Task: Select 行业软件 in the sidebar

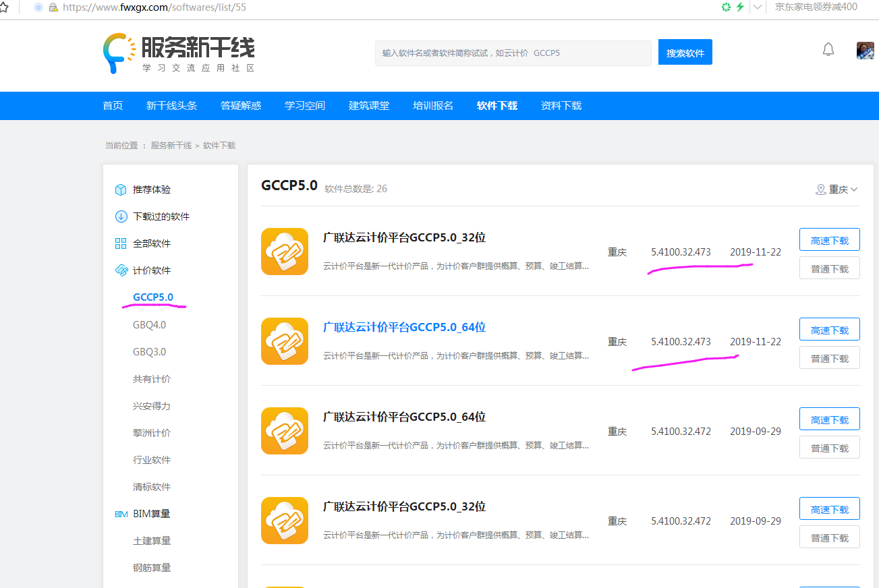Action: click(152, 460)
